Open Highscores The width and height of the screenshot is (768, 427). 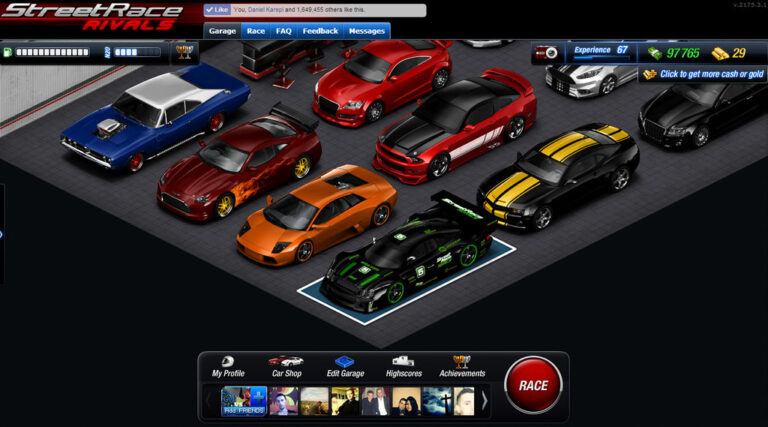pyautogui.click(x=404, y=366)
